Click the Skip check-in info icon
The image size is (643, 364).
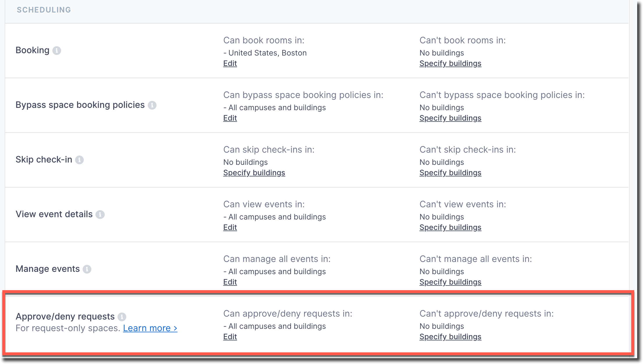click(x=79, y=160)
